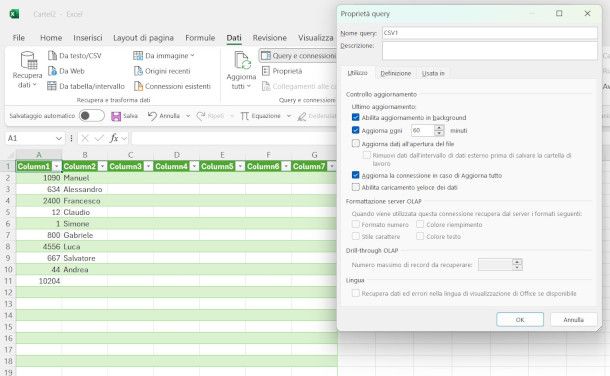This screenshot has width=610, height=376.
Task: Select Da tabella/intervallo
Action: pos(86,86)
